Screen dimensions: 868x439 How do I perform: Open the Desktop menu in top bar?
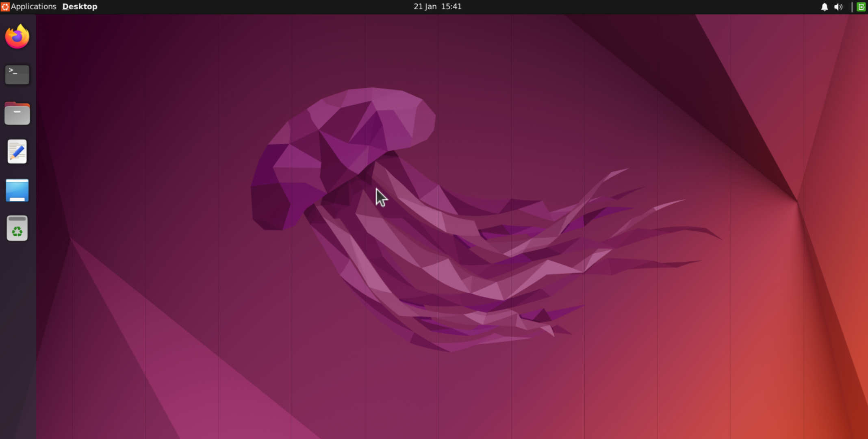point(80,7)
